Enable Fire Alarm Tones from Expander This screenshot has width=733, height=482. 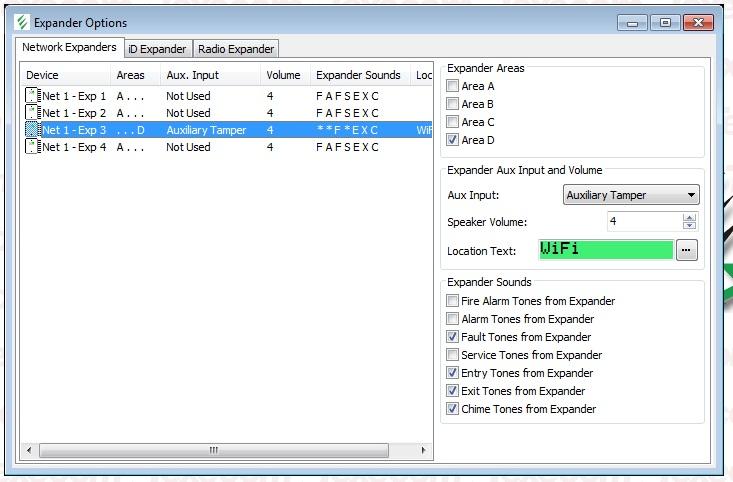click(x=452, y=301)
